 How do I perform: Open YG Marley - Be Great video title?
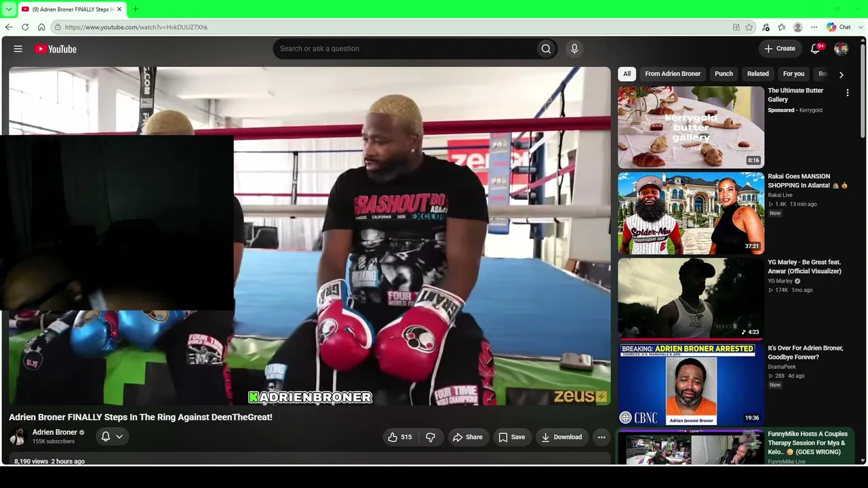804,267
